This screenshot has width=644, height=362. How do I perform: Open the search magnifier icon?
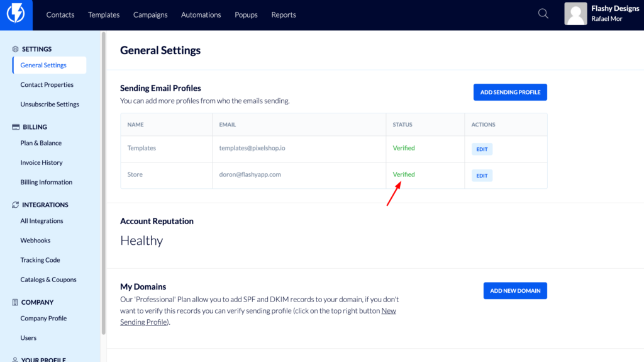pos(543,14)
